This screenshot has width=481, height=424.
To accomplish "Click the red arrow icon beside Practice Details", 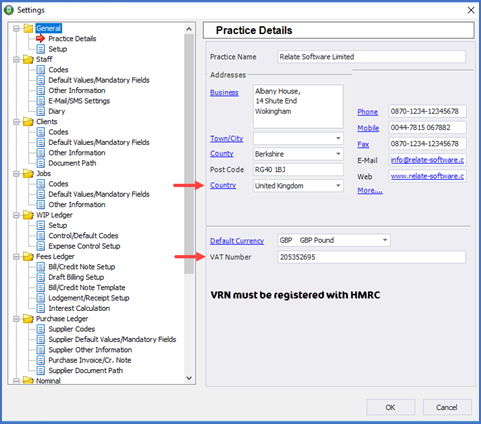I will click(x=40, y=39).
